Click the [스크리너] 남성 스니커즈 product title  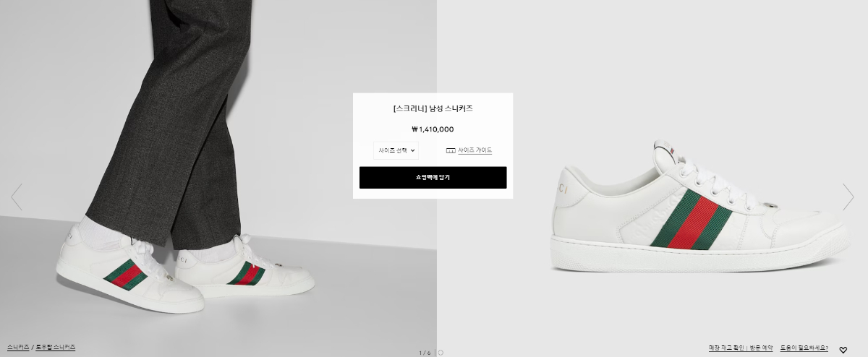coord(433,108)
